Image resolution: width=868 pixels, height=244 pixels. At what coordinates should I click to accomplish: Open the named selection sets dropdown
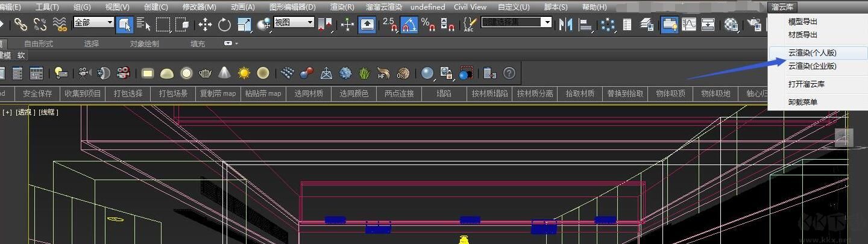(x=517, y=22)
